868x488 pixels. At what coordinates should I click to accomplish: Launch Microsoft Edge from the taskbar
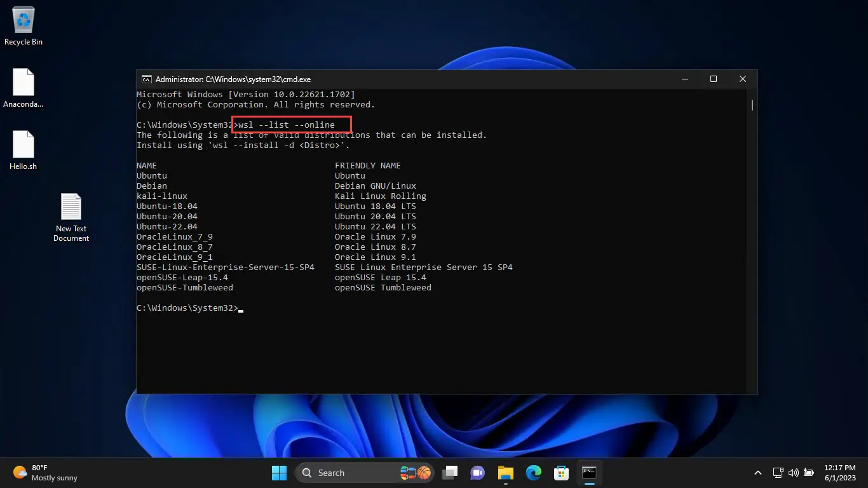533,473
